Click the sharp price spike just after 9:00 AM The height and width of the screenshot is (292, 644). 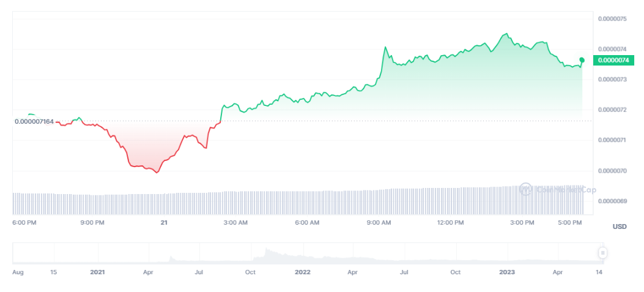tap(385, 47)
